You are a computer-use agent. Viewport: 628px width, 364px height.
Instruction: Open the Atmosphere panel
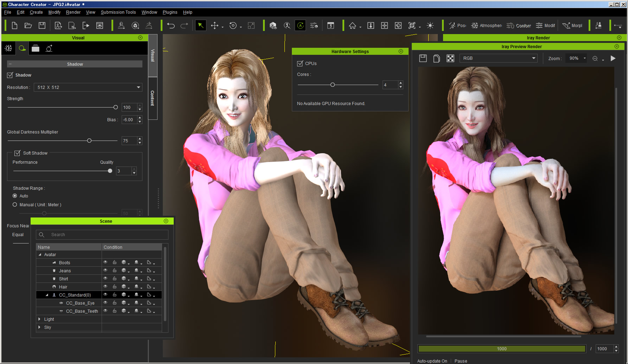pyautogui.click(x=487, y=26)
